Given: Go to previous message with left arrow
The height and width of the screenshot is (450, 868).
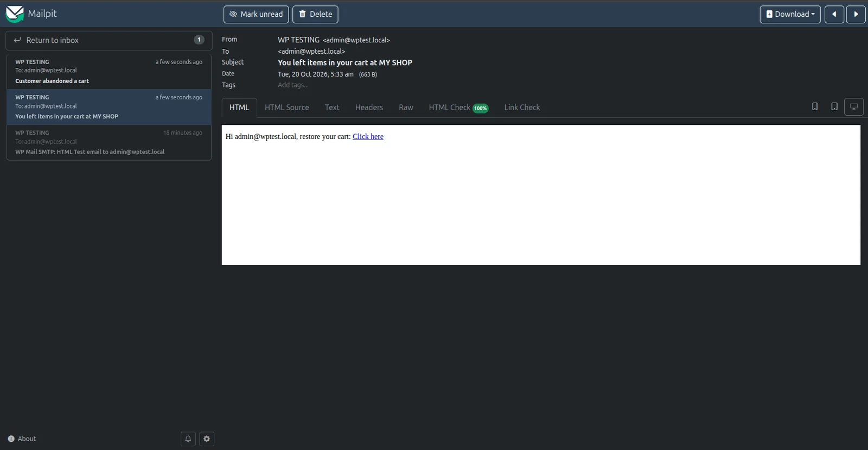Looking at the screenshot, I should pos(834,14).
